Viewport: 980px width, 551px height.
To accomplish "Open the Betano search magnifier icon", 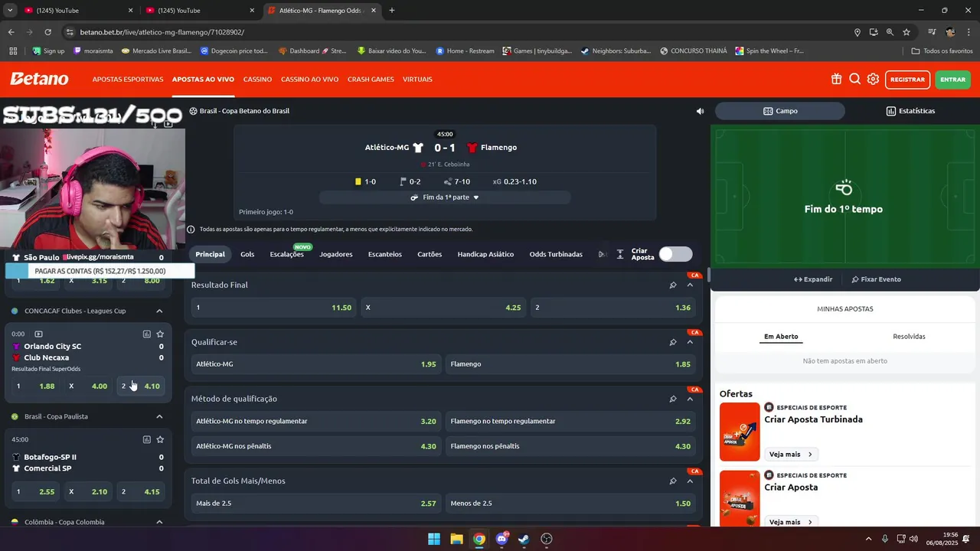I will (854, 79).
